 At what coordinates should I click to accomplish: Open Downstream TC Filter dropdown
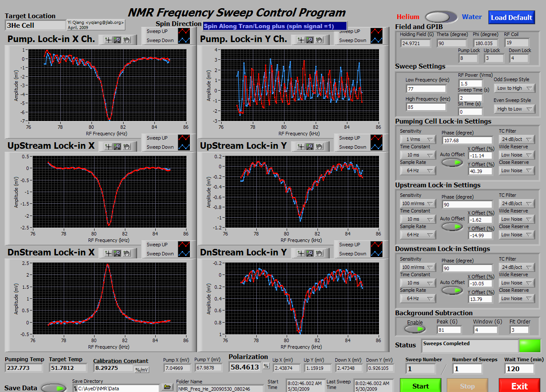[517, 267]
